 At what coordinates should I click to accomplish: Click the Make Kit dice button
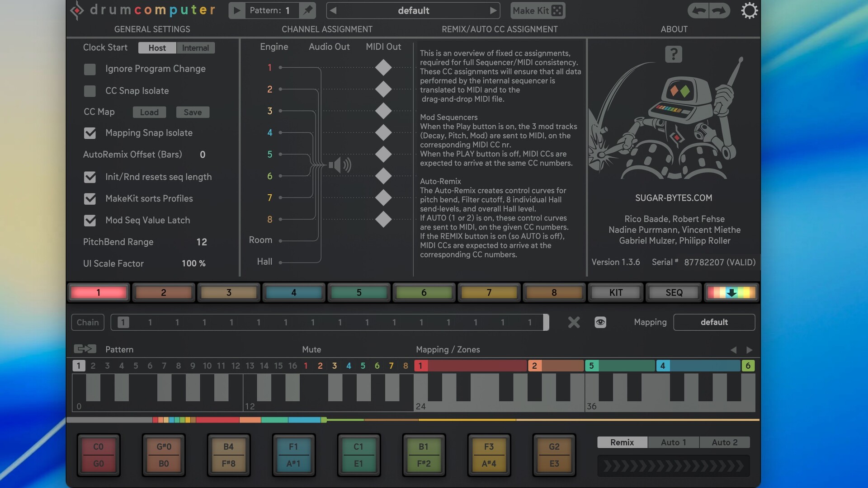538,10
